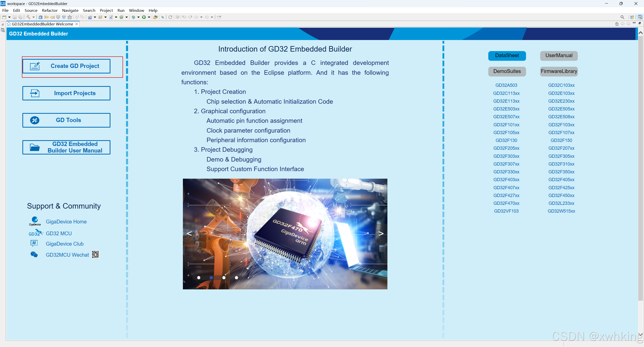The height and width of the screenshot is (347, 644).
Task: Click the home icon on welcome toolbar
Action: pyautogui.click(x=617, y=24)
